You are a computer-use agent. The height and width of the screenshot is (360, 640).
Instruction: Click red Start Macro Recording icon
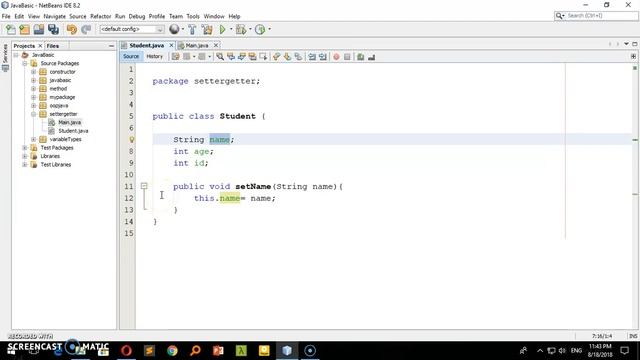click(x=336, y=57)
